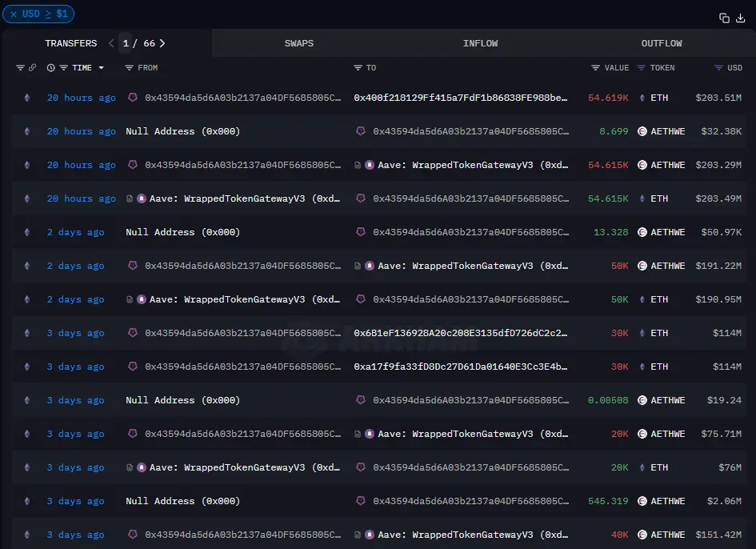The image size is (756, 549).
Task: Click entity icon before recipient on $190.95M row
Action: pyautogui.click(x=361, y=299)
